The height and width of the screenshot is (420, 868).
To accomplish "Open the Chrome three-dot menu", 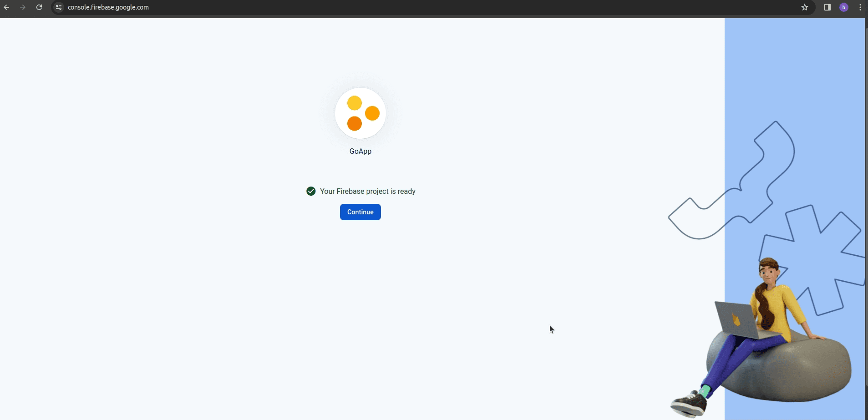I will point(860,7).
